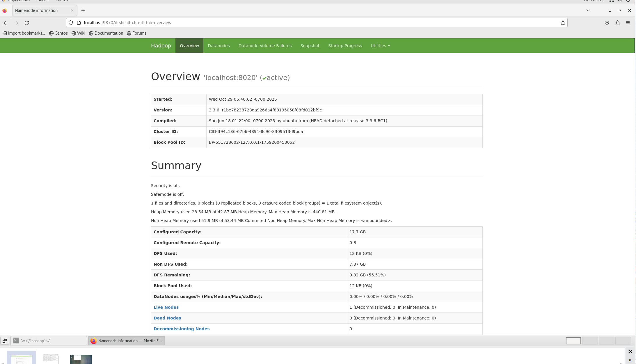Click Import bookmarks in bookmarks toolbar
The width and height of the screenshot is (636, 364).
(24, 33)
